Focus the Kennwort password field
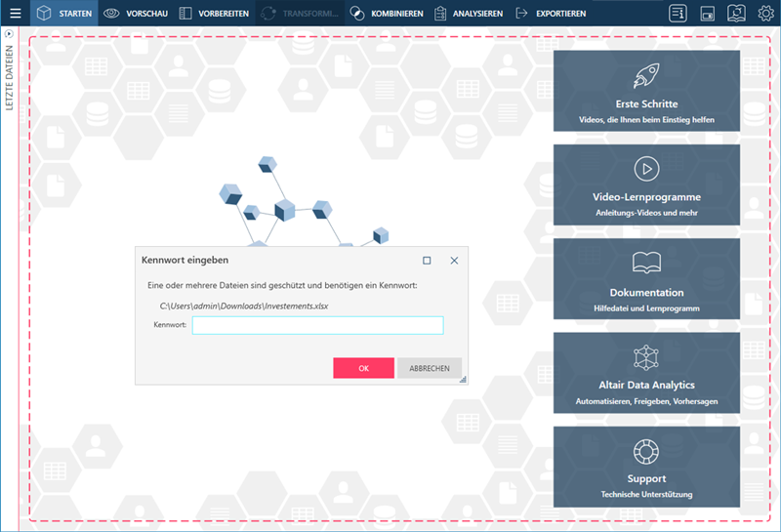Image resolution: width=781 pixels, height=532 pixels. click(318, 325)
